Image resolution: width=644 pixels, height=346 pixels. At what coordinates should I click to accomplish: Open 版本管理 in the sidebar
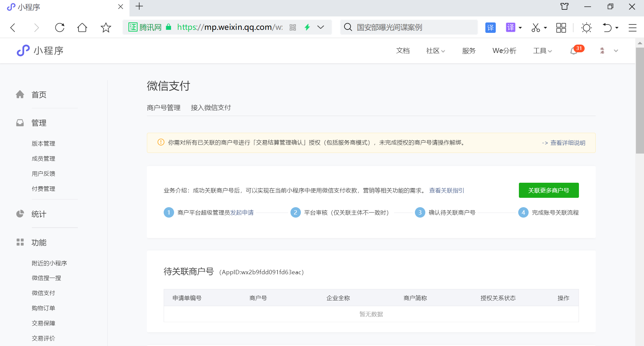tap(44, 143)
